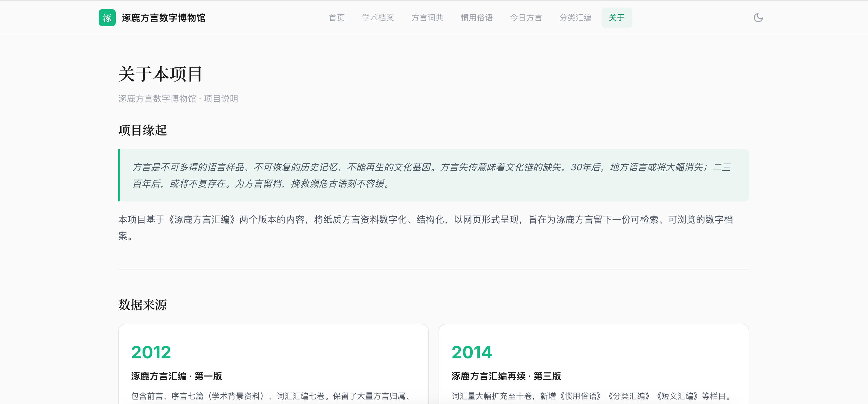The image size is (868, 404).
Task: Open 分类汇编 from the navigation
Action: point(576,18)
